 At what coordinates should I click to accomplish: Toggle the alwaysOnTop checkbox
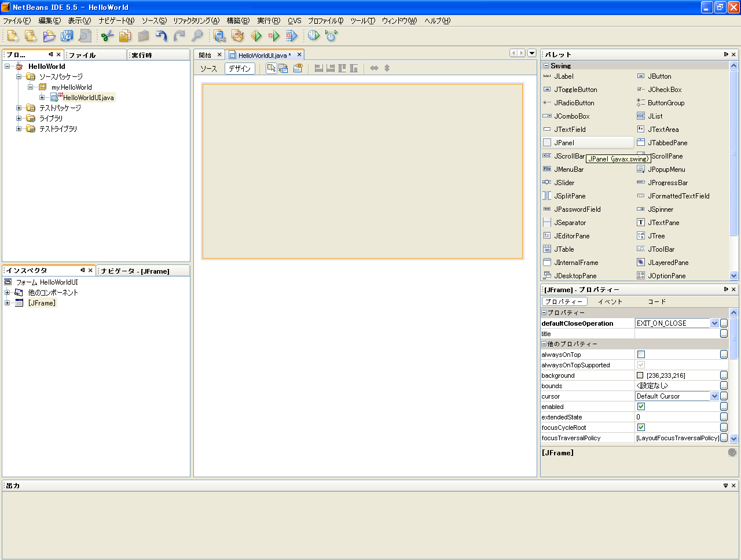[641, 355]
